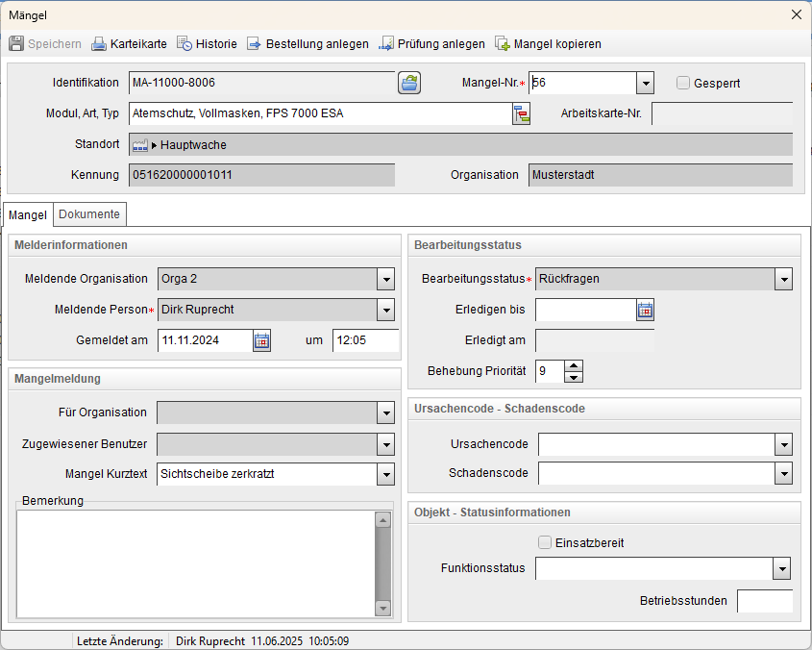The height and width of the screenshot is (650, 812).
Task: Click Mangel kopieren icon
Action: (x=503, y=44)
